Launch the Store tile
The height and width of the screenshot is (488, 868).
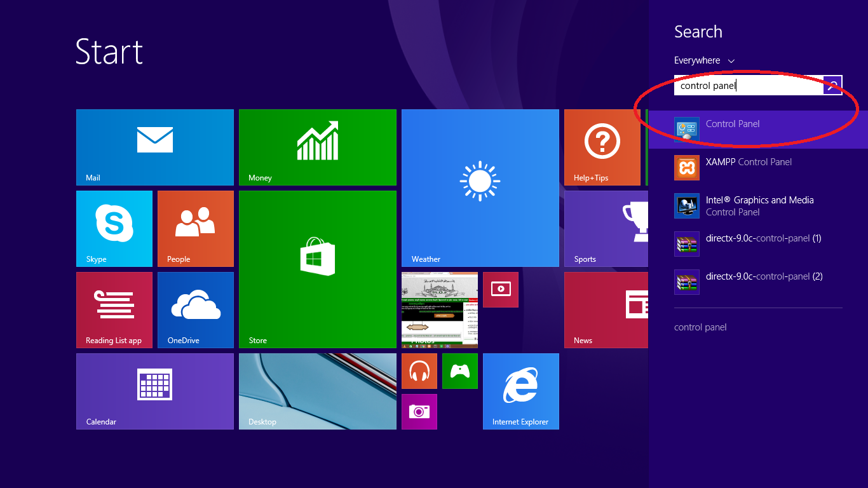(317, 269)
